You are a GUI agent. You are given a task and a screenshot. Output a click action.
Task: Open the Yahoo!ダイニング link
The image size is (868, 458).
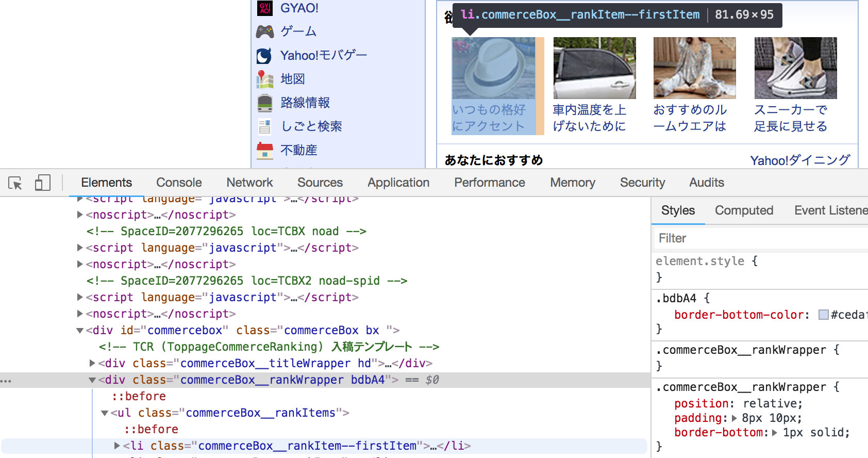(800, 160)
